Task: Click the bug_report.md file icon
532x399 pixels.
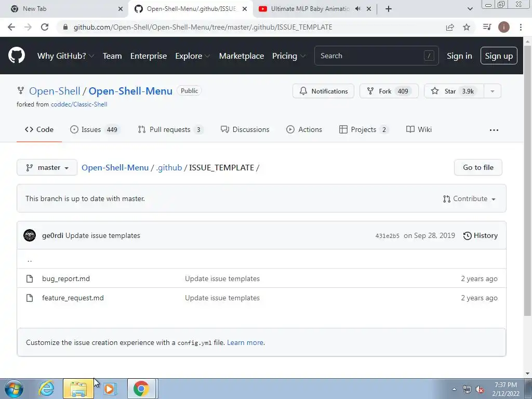Action: tap(30, 278)
